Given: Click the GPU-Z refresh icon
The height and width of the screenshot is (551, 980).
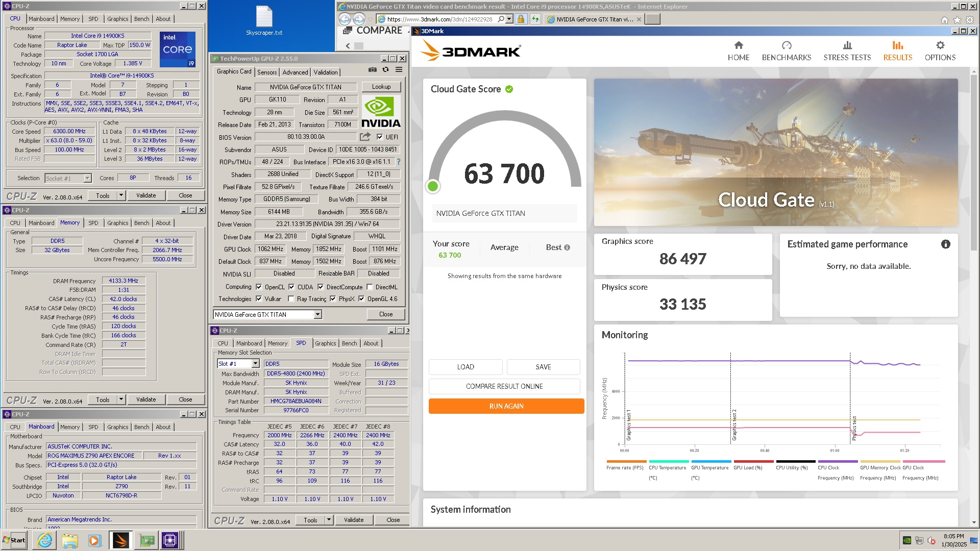Looking at the screenshot, I should (x=386, y=69).
